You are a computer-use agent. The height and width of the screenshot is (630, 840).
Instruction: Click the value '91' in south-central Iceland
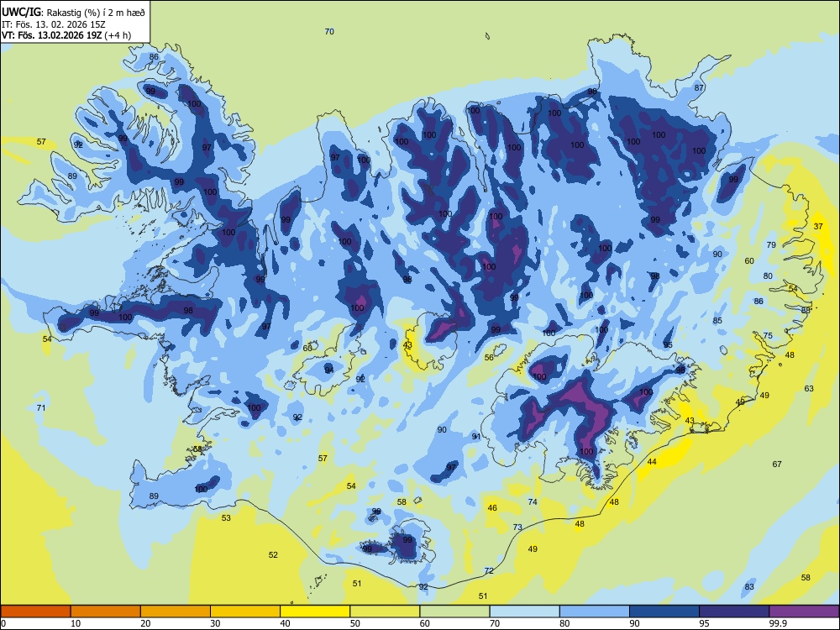(x=475, y=437)
